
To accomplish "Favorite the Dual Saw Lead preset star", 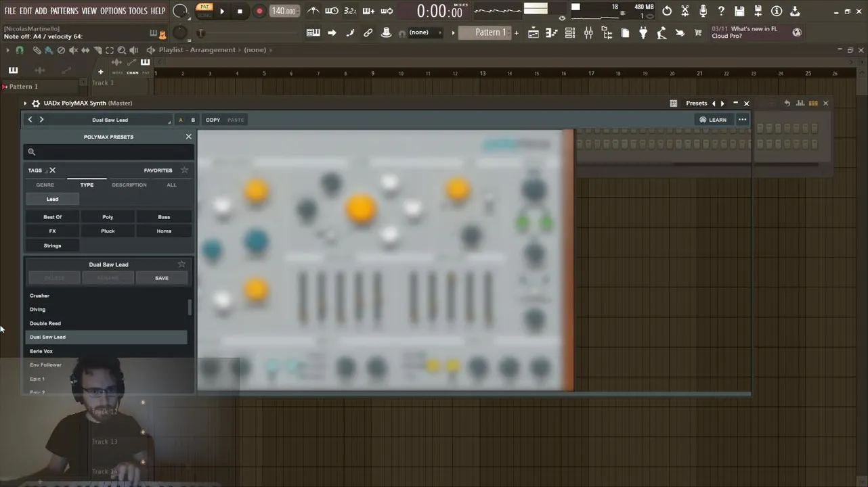I will click(181, 264).
